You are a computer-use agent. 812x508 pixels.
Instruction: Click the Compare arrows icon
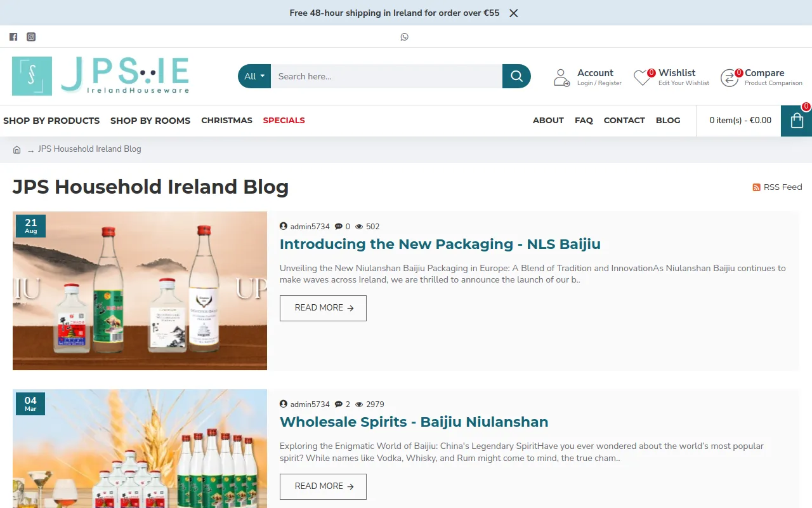click(730, 77)
